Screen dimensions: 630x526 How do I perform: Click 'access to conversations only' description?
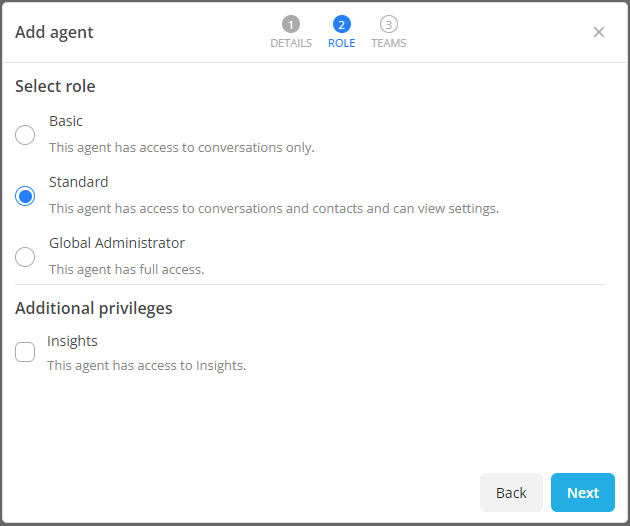coord(181,147)
